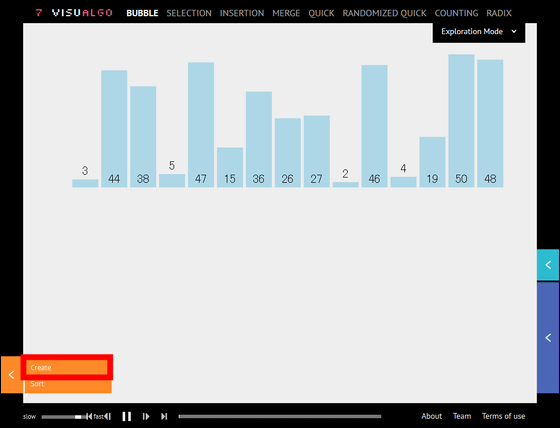Click the bar labeled 46
Screen dimensions: 560x428
[x=375, y=126]
